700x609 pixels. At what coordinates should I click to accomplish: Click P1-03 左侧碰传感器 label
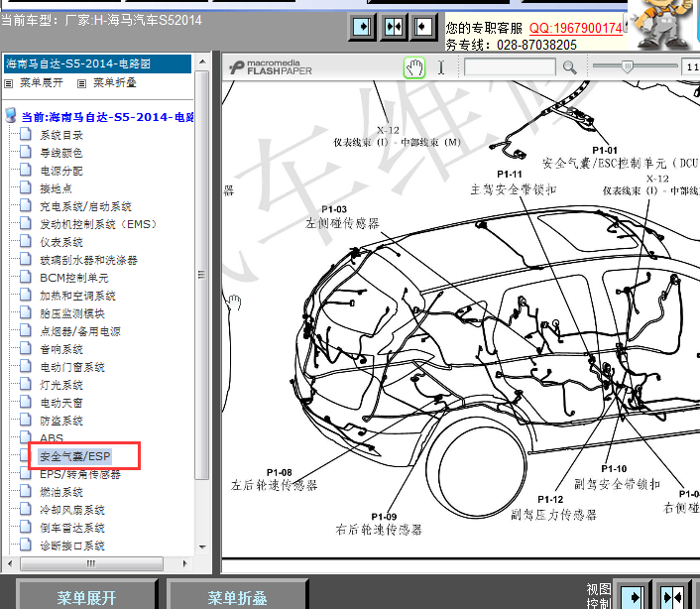point(342,217)
